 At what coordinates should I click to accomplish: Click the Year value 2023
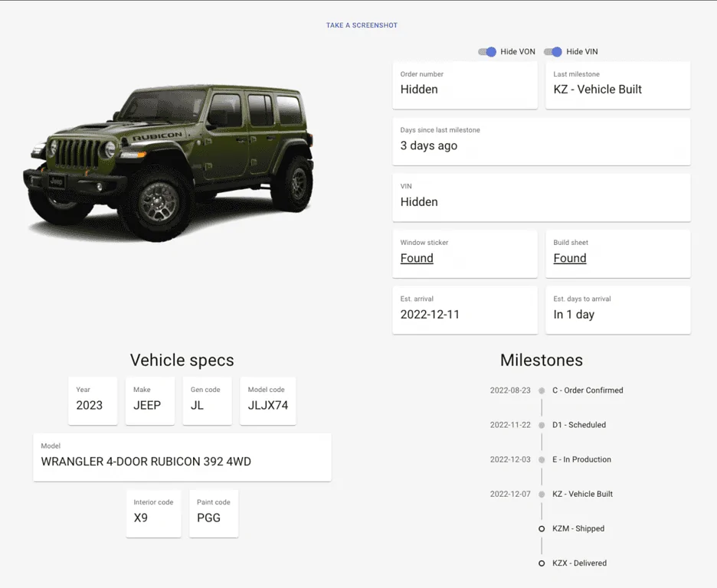click(x=89, y=405)
